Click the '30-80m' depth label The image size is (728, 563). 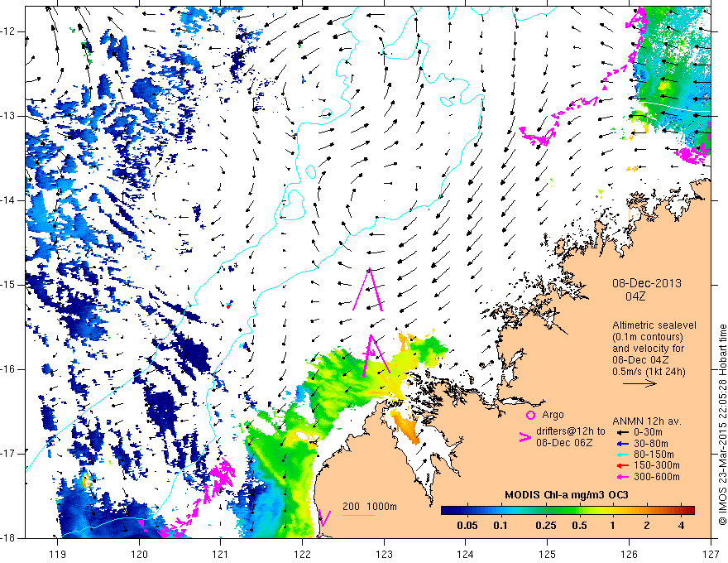click(x=651, y=443)
